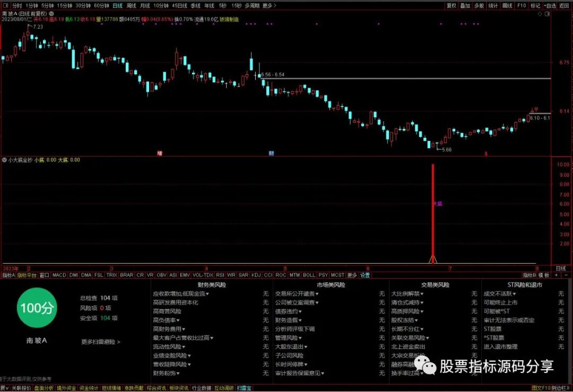
Task: Click the 指标A tab
Action: [8, 275]
